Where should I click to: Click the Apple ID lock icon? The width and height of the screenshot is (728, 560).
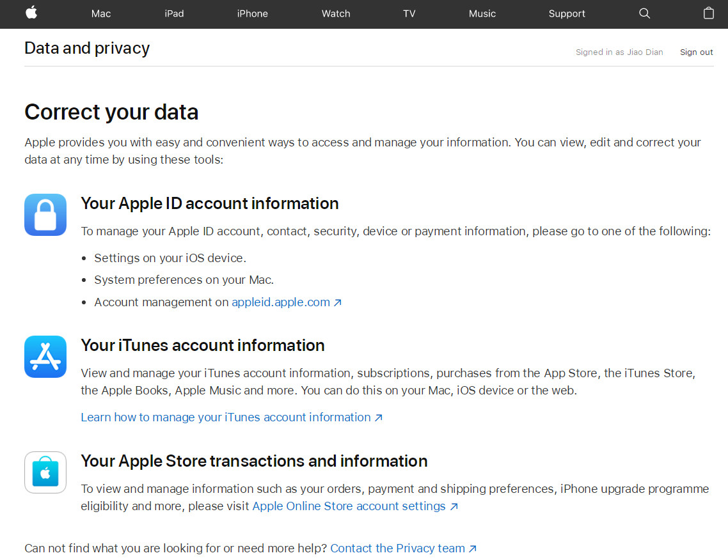[x=45, y=215]
